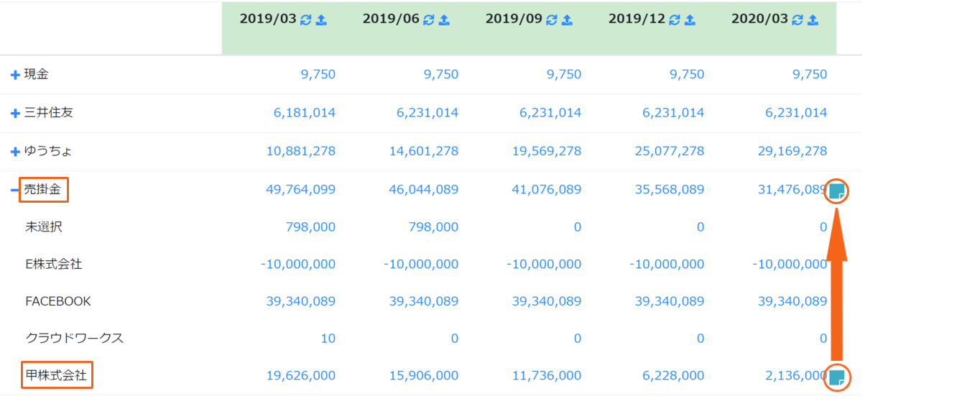The width and height of the screenshot is (980, 399).
Task: Collapse the 売掛金 row
Action: point(15,191)
